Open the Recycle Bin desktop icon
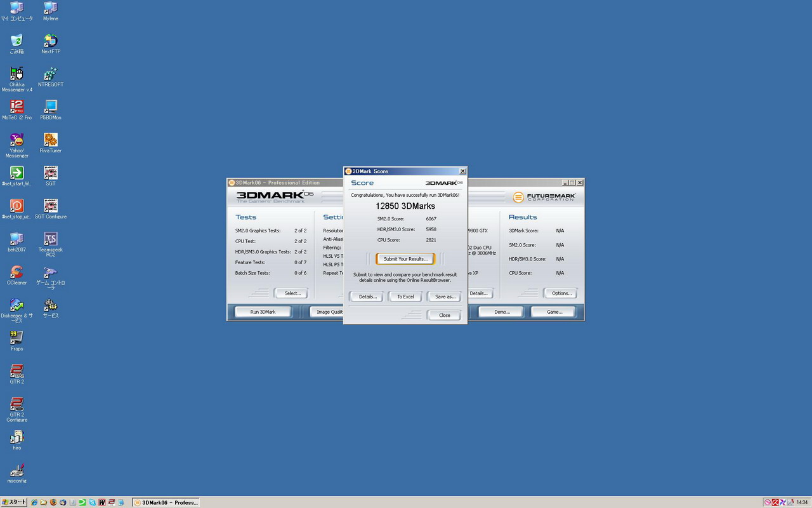 (x=16, y=44)
